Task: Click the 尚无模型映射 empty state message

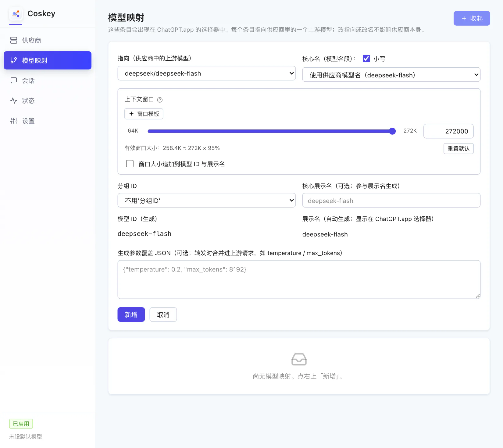Action: pyautogui.click(x=299, y=376)
